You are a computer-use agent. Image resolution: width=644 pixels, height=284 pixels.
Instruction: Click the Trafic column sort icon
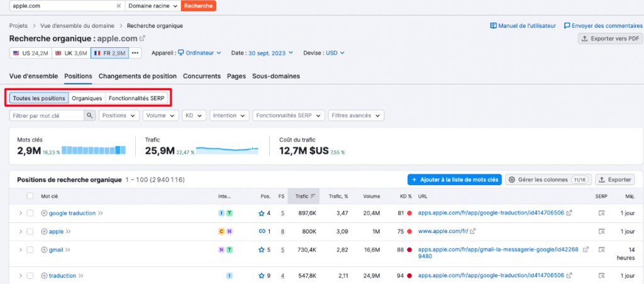pos(313,196)
